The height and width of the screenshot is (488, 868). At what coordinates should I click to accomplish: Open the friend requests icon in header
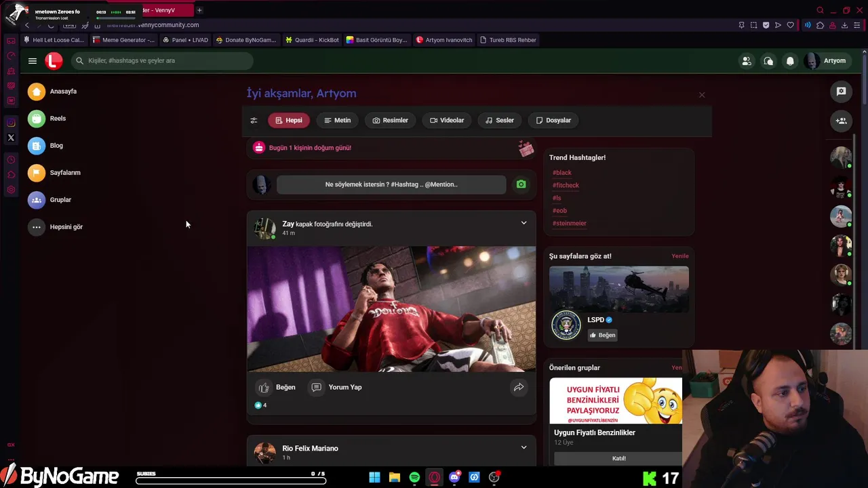[747, 61]
